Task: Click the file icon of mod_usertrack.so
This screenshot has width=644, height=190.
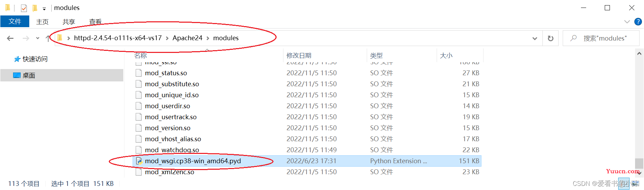Action: click(x=139, y=117)
